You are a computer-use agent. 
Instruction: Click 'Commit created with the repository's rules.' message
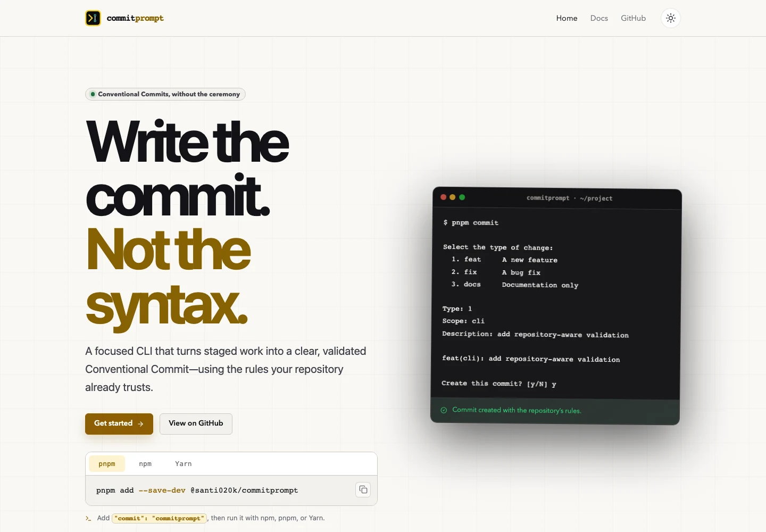(x=517, y=410)
